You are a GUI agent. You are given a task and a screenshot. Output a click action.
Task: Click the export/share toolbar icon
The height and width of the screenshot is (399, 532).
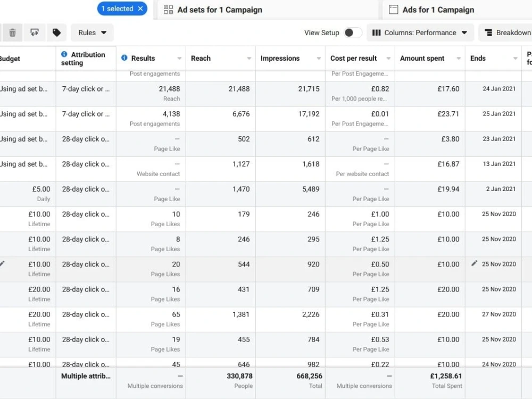click(x=34, y=32)
